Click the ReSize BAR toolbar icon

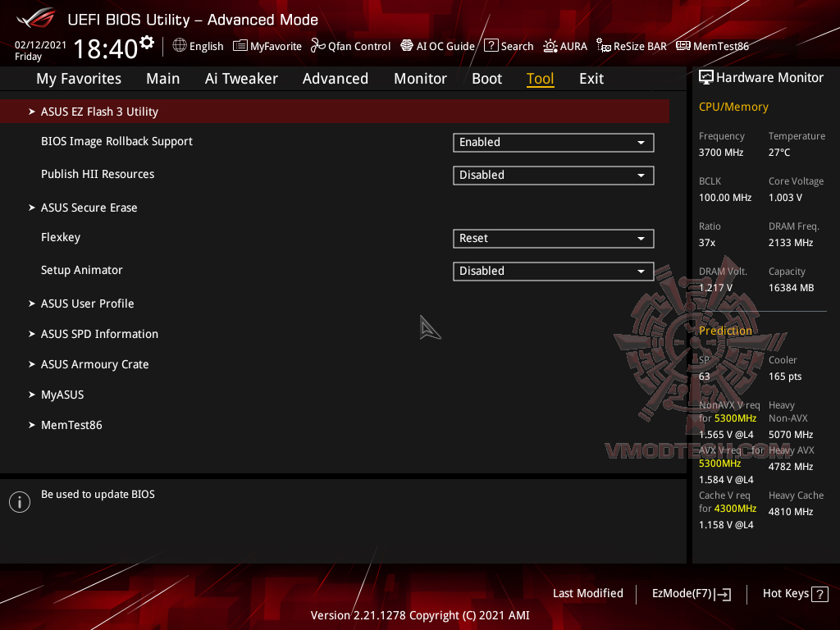coord(631,46)
